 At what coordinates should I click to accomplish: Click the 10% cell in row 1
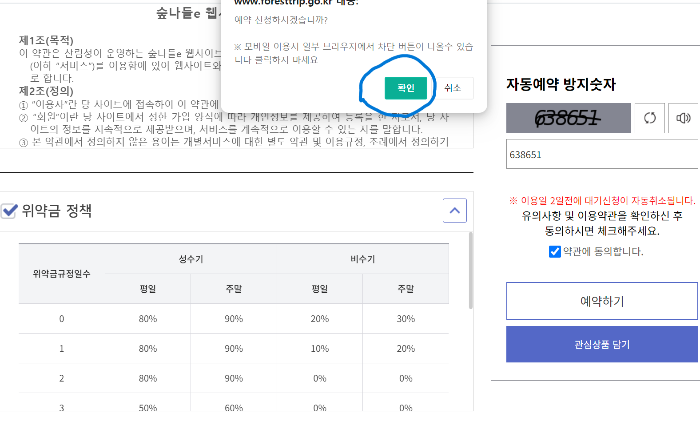[320, 349]
